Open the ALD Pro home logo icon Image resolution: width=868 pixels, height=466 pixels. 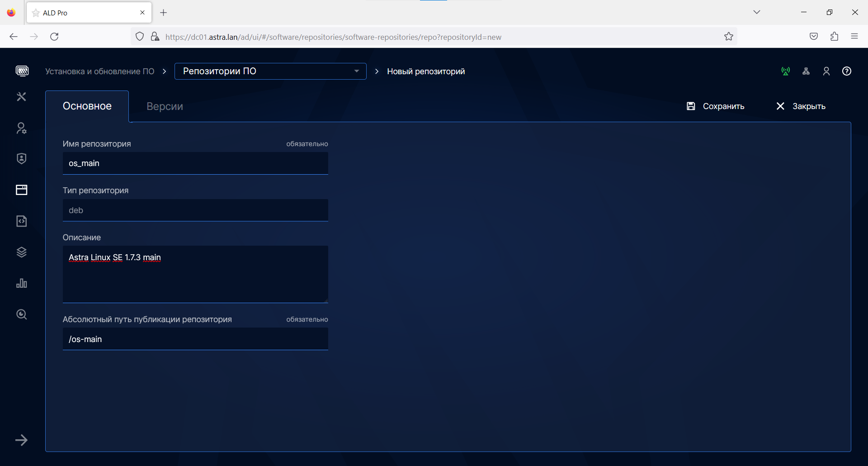coord(22,71)
